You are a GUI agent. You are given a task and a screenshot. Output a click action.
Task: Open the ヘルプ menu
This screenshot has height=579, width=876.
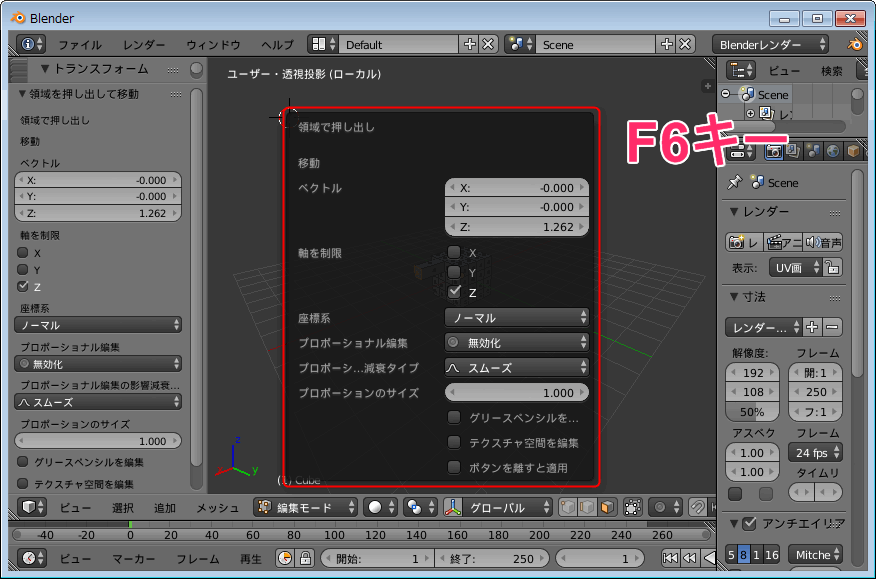(277, 45)
